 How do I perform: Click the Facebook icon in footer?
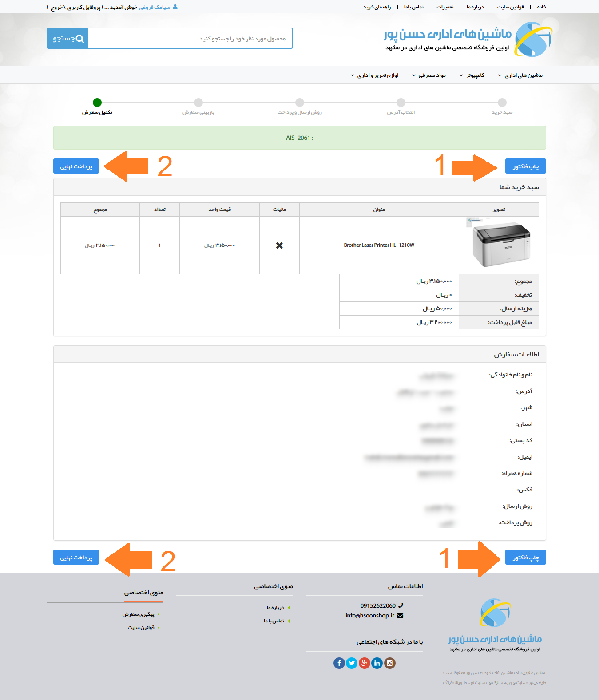(x=339, y=663)
